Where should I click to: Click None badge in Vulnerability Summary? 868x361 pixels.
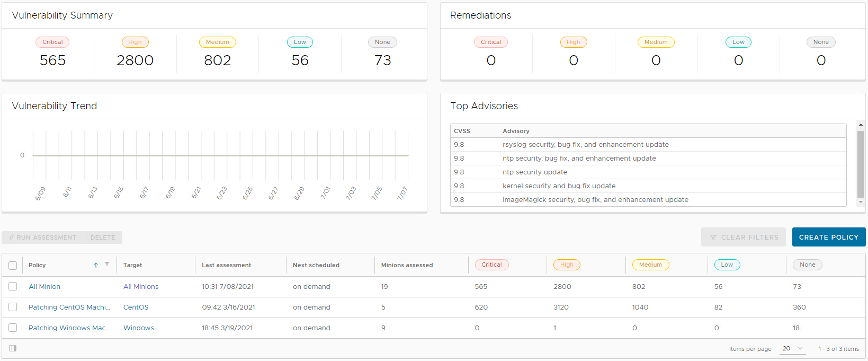pos(382,42)
